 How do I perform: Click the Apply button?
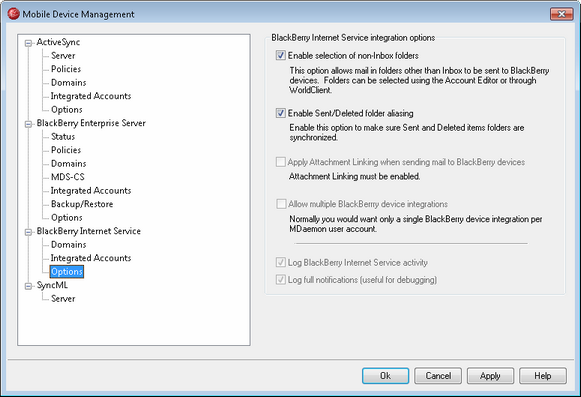(x=490, y=376)
